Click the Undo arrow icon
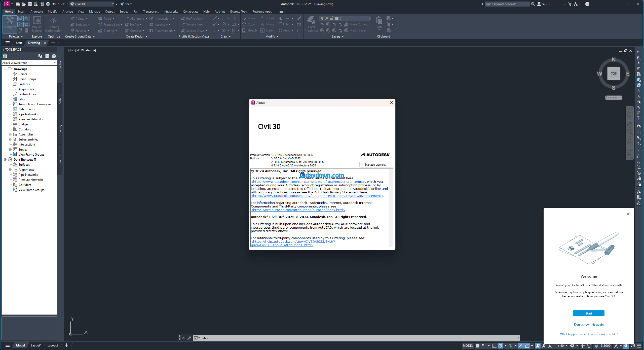 (x=54, y=4)
